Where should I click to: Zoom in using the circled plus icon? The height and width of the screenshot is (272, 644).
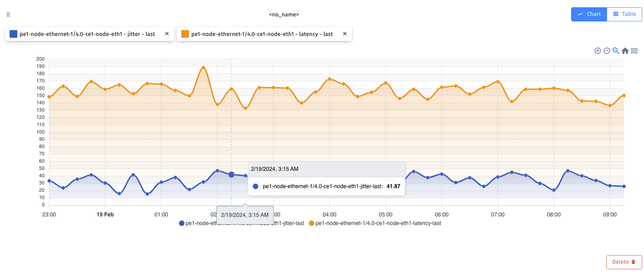point(598,51)
